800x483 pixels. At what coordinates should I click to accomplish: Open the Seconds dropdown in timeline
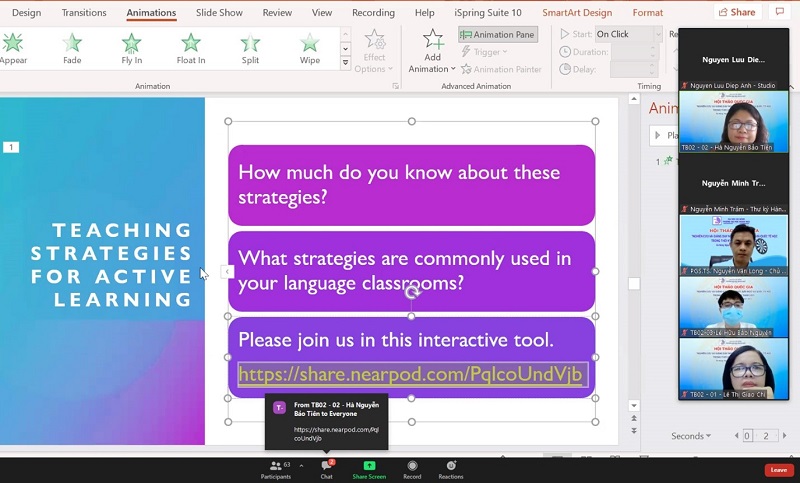tap(690, 436)
